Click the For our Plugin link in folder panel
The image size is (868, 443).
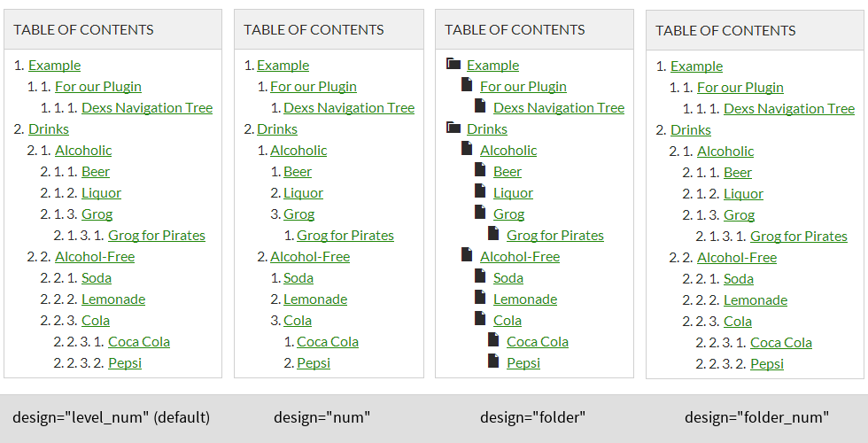523,87
